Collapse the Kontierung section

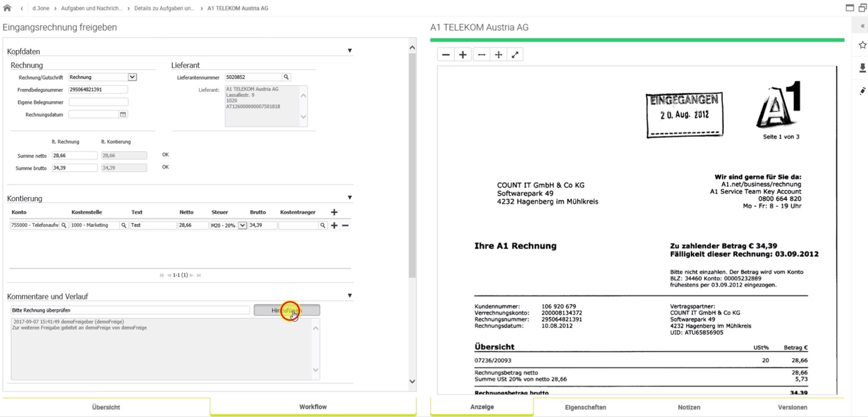point(350,198)
